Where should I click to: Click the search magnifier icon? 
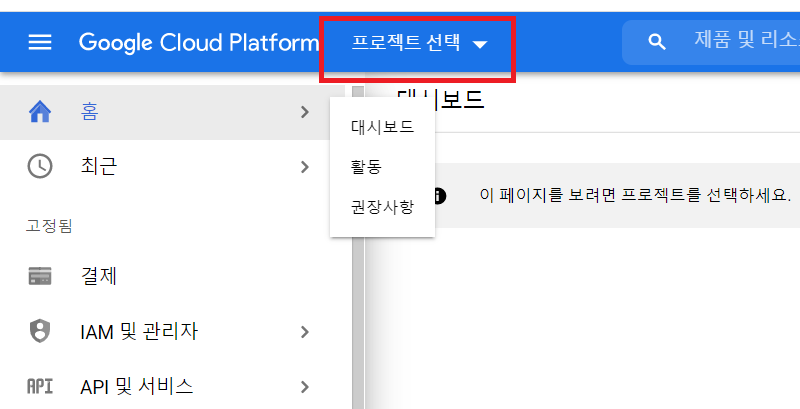point(657,42)
